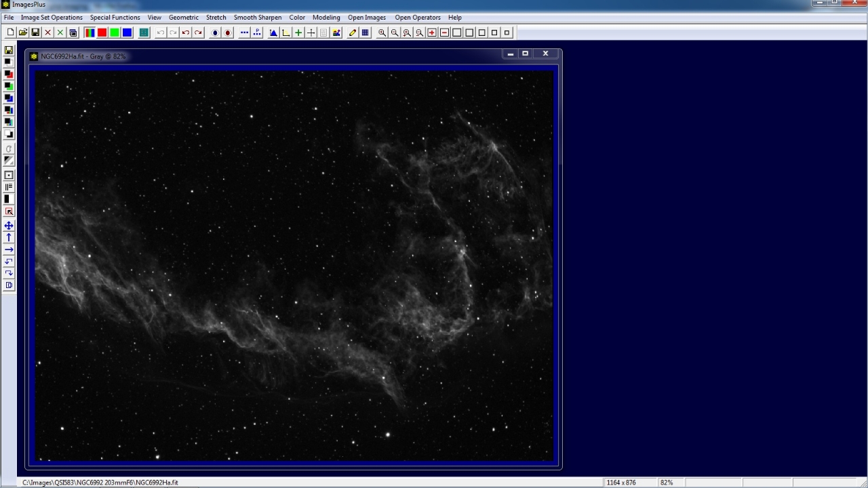Click the red-cross magnifier zoom in icon
Image resolution: width=868 pixels, height=488 pixels.
407,33
